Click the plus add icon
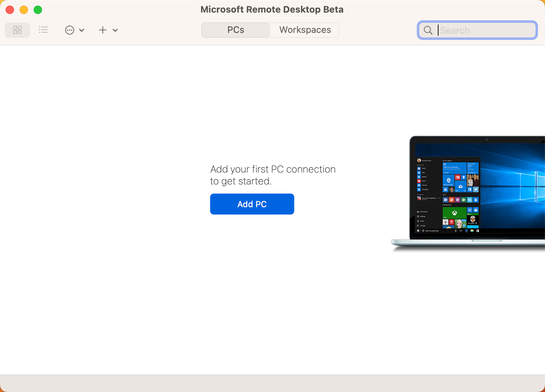The height and width of the screenshot is (392, 545). pyautogui.click(x=103, y=30)
